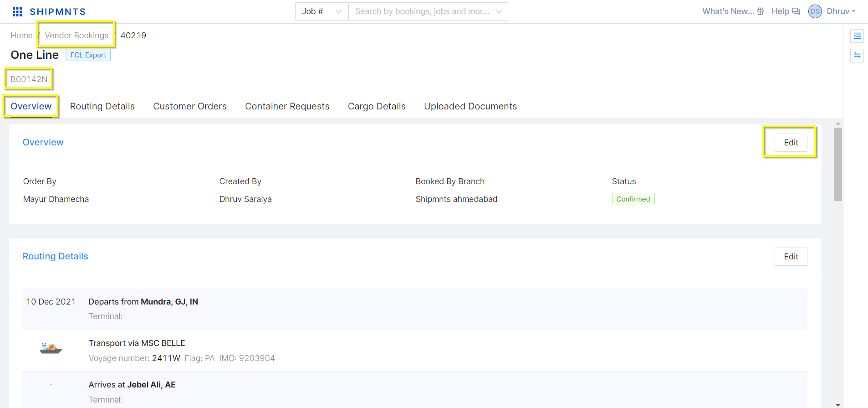Screen dimensions: 868x408
Task: Click Mayur Dhamecha under Order By
Action: (x=56, y=199)
